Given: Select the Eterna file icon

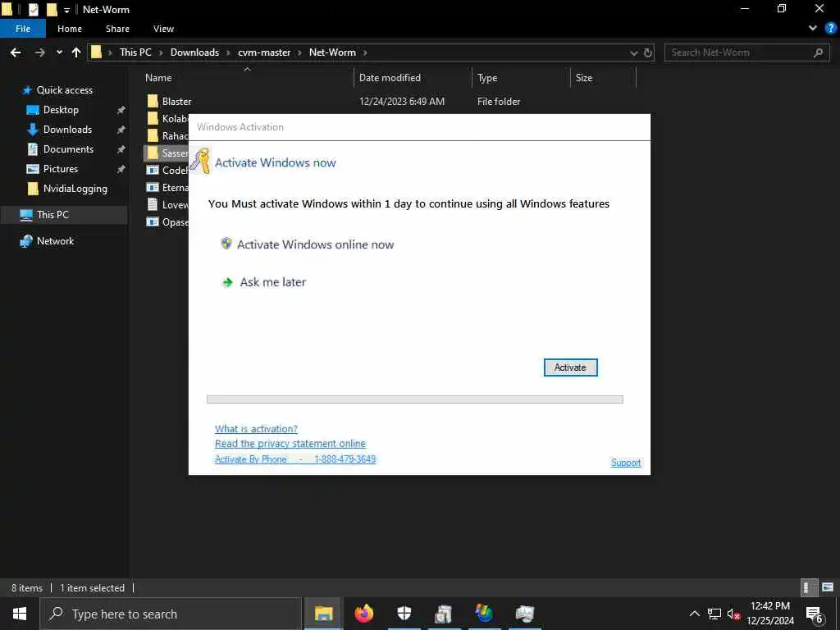Looking at the screenshot, I should point(153,188).
